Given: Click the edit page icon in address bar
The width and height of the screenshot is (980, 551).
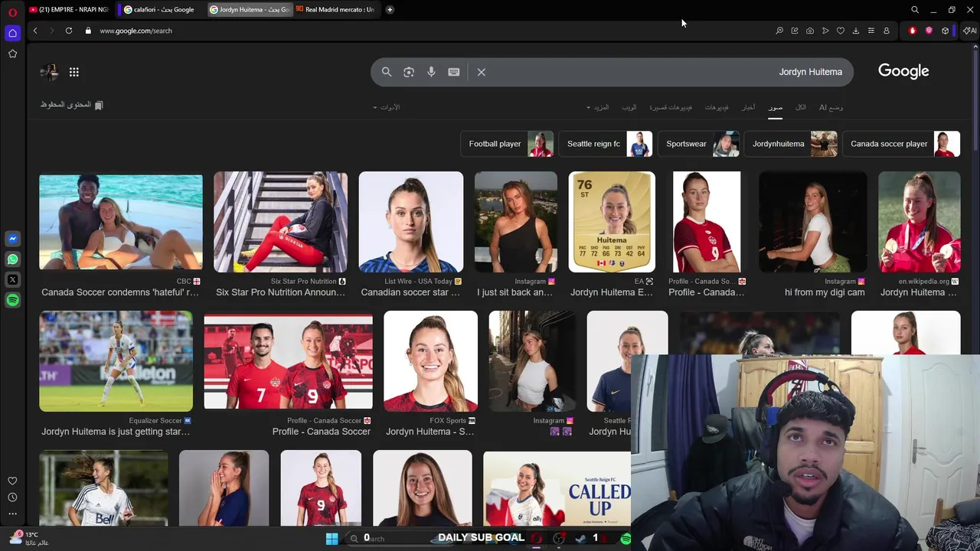Looking at the screenshot, I should coord(795,31).
